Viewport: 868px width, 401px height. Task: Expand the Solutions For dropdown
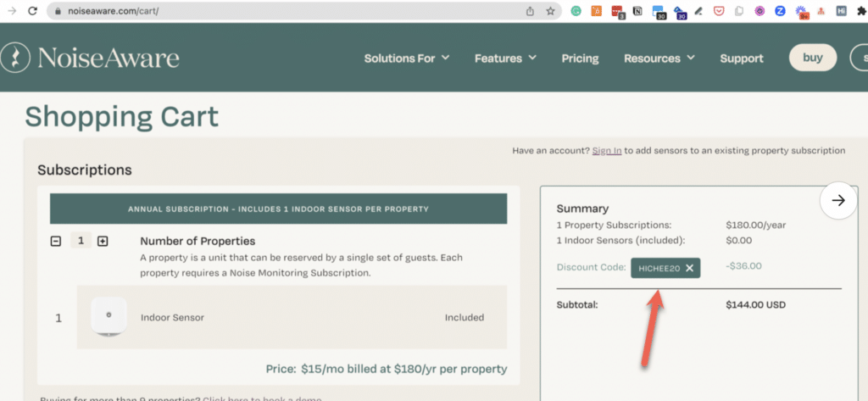[x=407, y=58]
